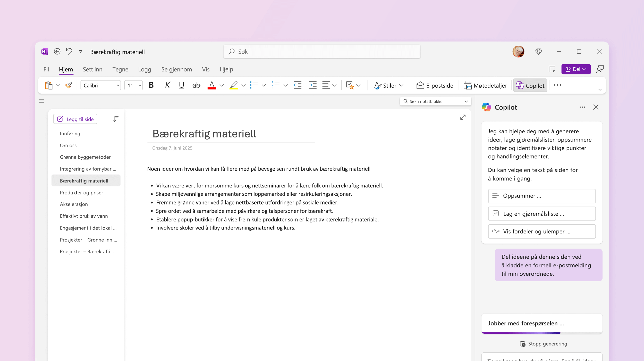Screen dimensions: 644x361
Task: Expand the ribbon with chevron
Action: pos(600,90)
